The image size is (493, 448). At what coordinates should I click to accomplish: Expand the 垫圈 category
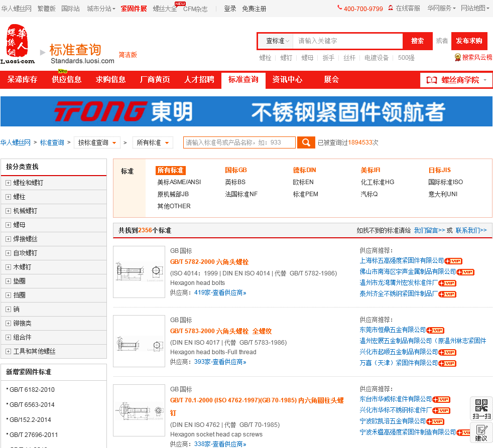pyautogui.click(x=8, y=281)
